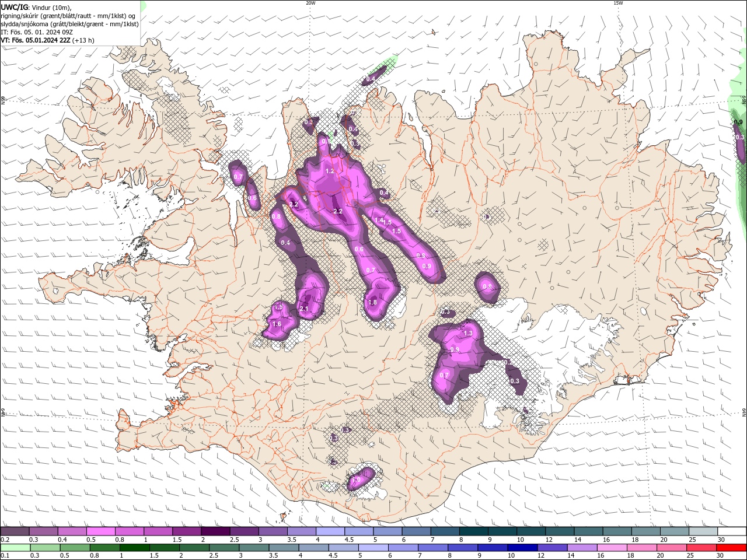Select the 0.8 orchid swatch in upper legend
Screen dimensions: 747x560
click(129, 531)
